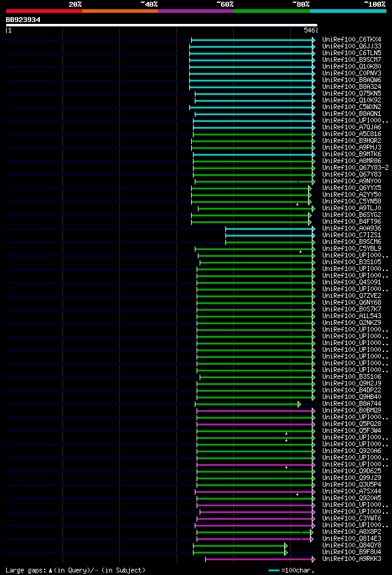Open hit UniRef100_A1L543

point(352,316)
